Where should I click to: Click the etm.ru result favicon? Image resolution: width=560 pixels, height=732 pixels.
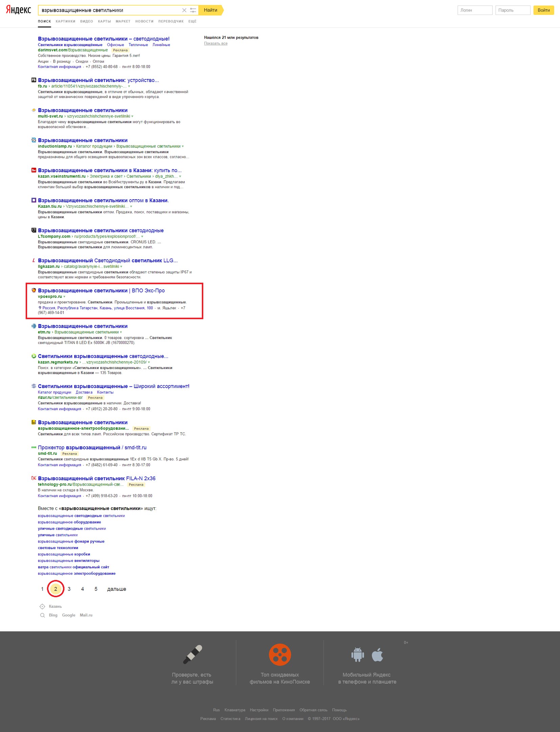[34, 326]
